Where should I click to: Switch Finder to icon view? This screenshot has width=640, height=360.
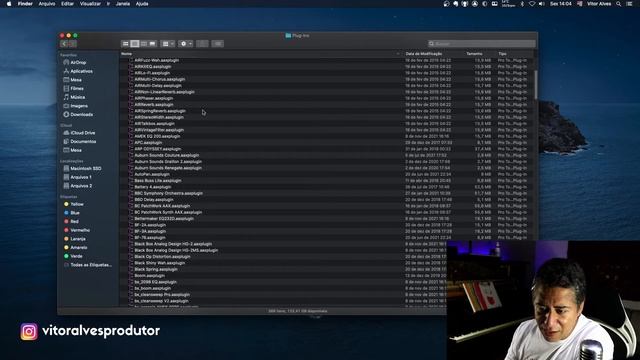point(126,44)
